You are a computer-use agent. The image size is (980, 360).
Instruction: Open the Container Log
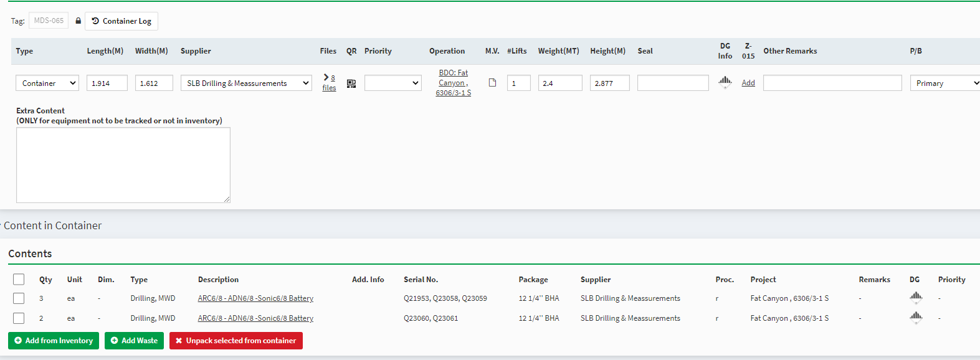(x=121, y=21)
